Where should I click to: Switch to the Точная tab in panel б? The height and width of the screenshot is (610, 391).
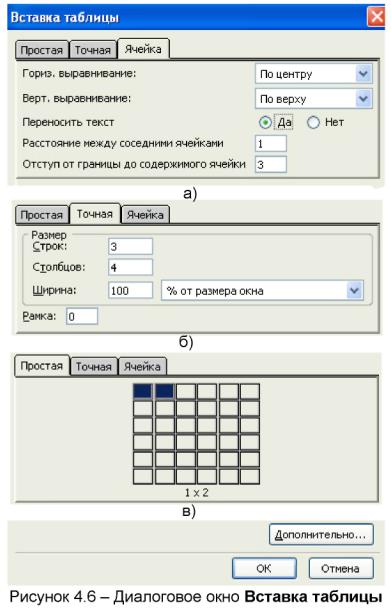(x=95, y=214)
